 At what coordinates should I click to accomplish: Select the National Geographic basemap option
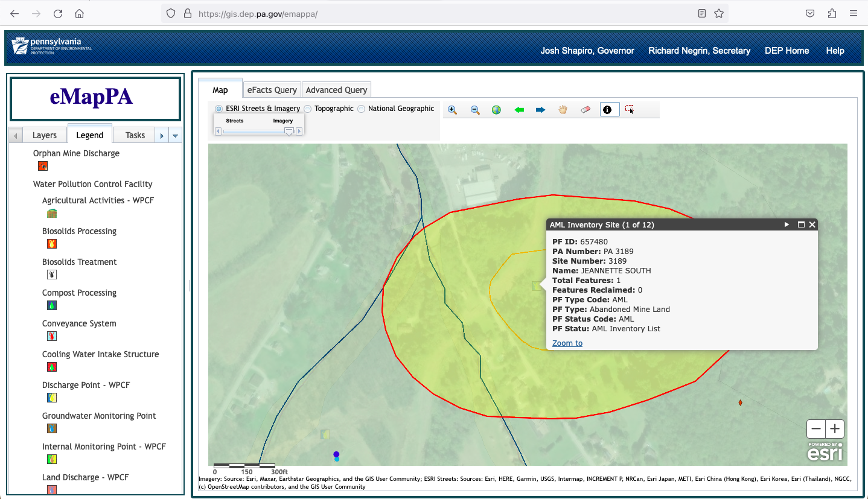(x=362, y=109)
